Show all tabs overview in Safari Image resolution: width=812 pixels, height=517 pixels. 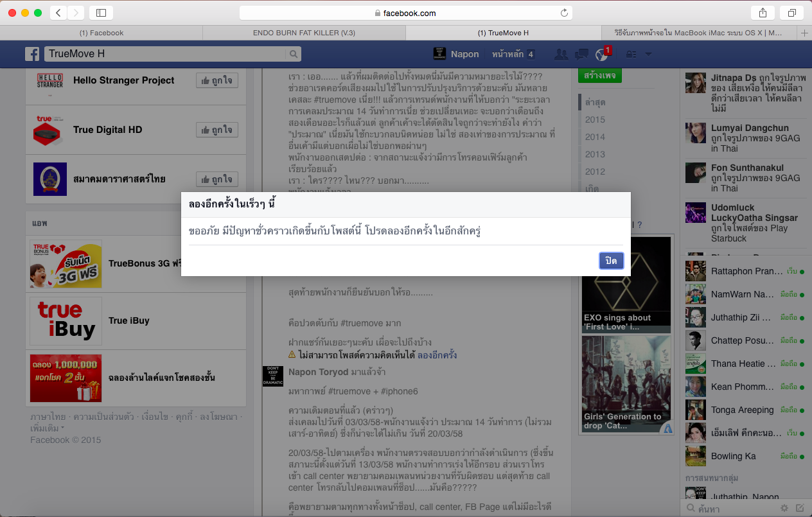pos(791,12)
